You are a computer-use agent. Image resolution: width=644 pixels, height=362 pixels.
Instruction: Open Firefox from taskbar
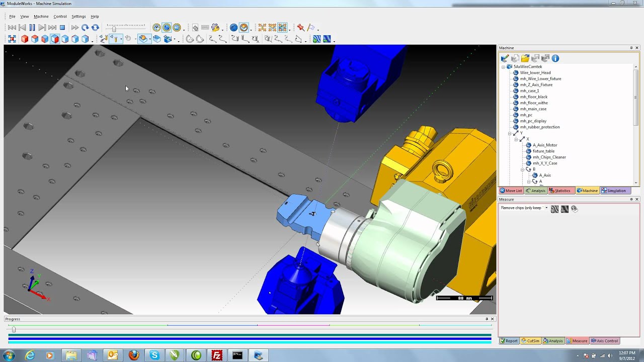click(133, 355)
